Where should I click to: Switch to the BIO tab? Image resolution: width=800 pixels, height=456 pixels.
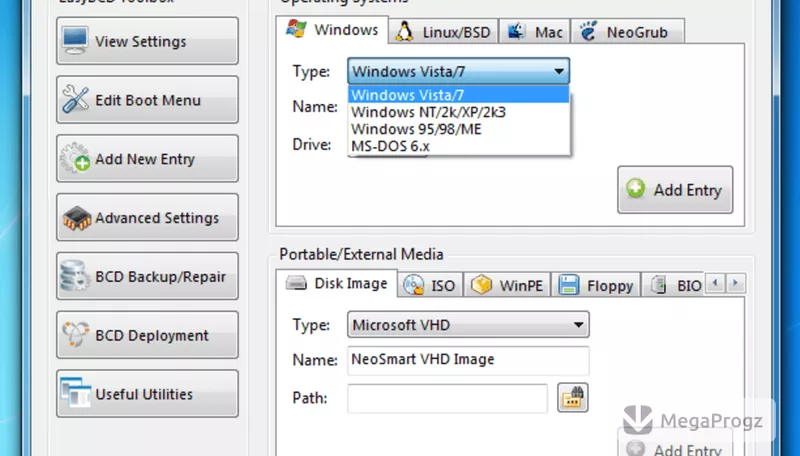(672, 285)
